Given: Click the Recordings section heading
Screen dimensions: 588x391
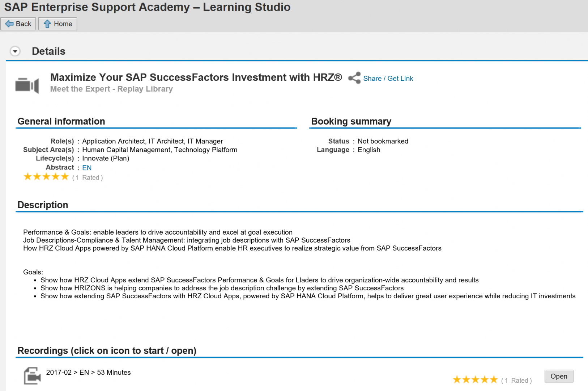Looking at the screenshot, I should point(107,350).
